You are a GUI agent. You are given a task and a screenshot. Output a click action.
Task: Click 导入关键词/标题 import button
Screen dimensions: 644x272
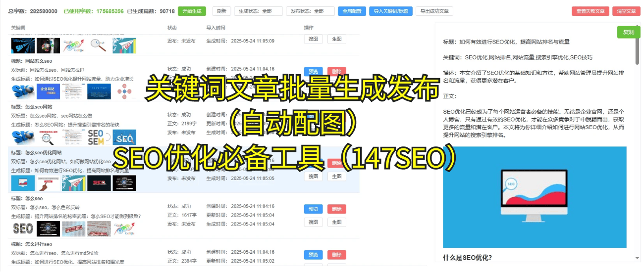click(391, 11)
